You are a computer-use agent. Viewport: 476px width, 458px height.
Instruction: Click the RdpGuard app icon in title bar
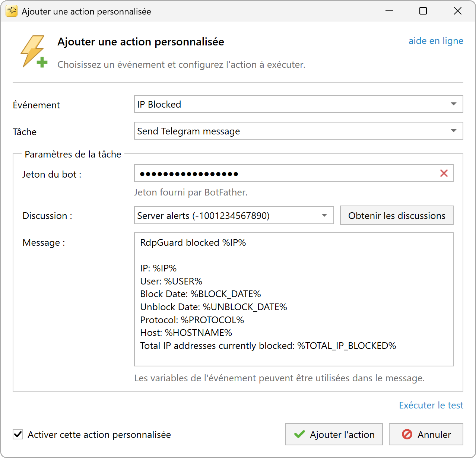(x=12, y=11)
